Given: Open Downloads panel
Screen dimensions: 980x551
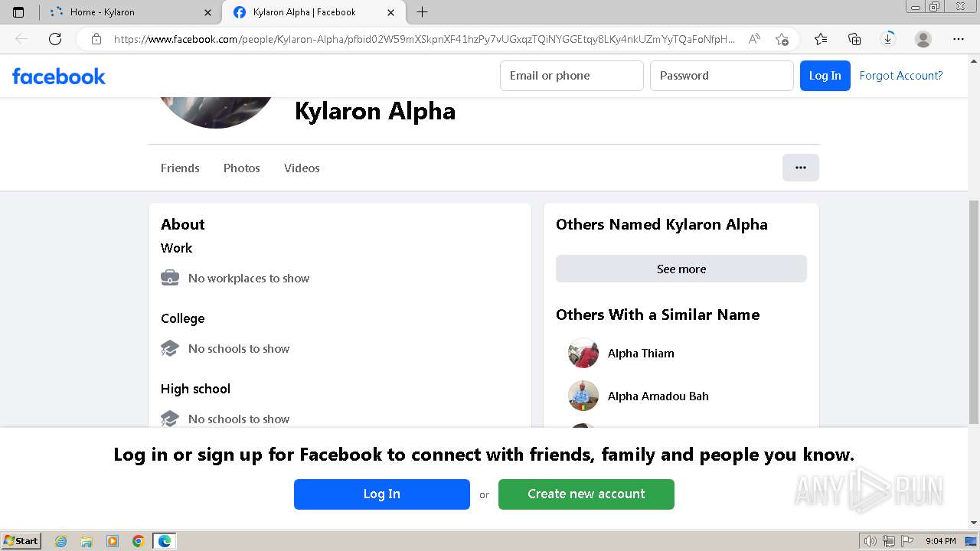Looking at the screenshot, I should (888, 38).
